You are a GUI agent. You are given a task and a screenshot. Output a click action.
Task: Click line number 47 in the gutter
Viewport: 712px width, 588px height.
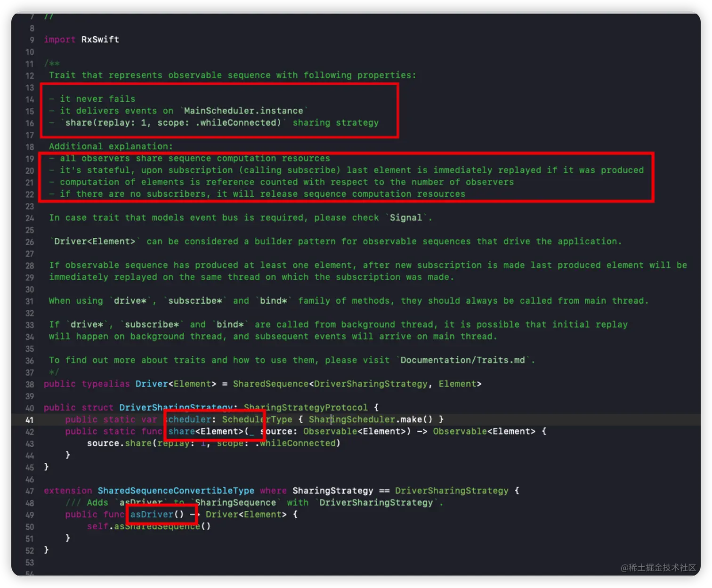[x=30, y=491]
